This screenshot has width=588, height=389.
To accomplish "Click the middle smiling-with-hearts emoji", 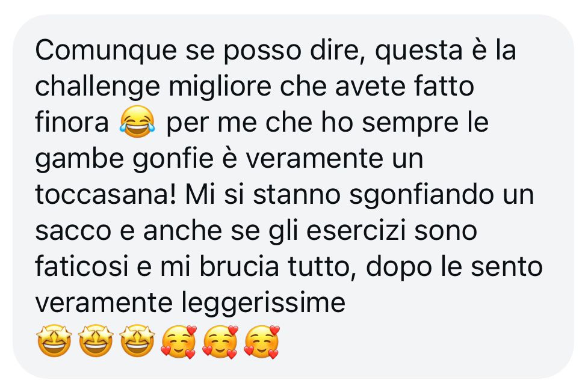I will pyautogui.click(x=220, y=342).
